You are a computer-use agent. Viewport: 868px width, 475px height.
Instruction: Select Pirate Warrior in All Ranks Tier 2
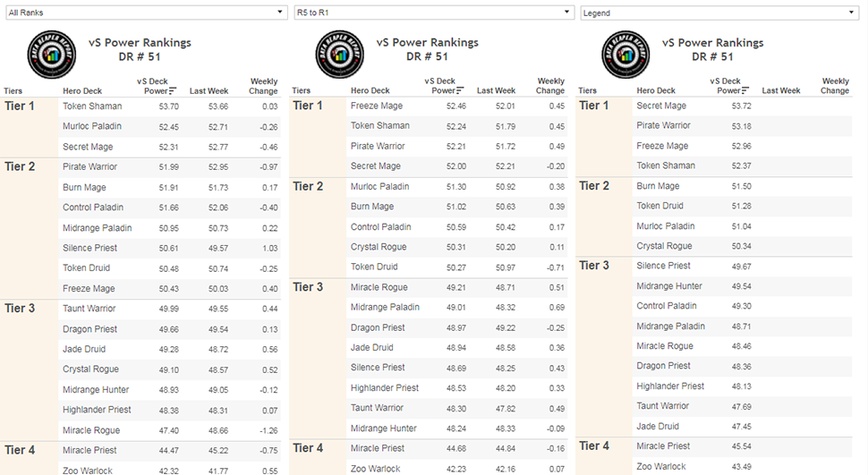click(x=89, y=166)
